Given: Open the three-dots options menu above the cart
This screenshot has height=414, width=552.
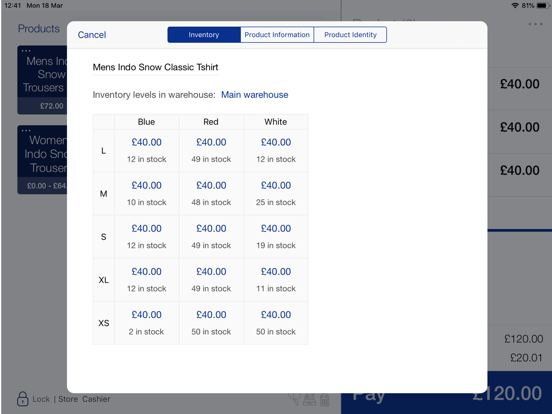Looking at the screenshot, I should tap(535, 24).
